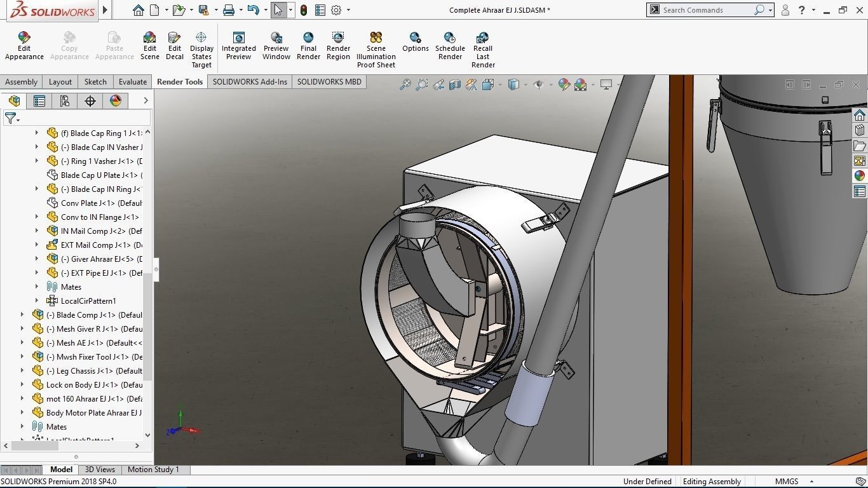
Task: Switch to the 3D Views tab
Action: [x=100, y=470]
